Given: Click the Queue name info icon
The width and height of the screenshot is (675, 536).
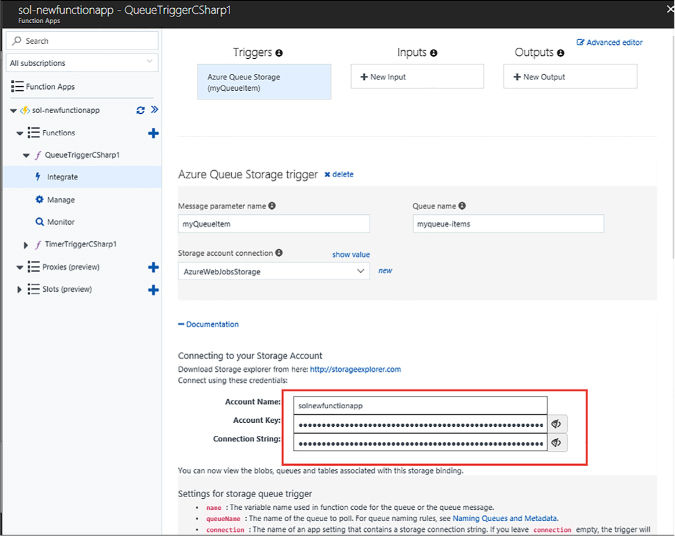Looking at the screenshot, I should point(462,206).
